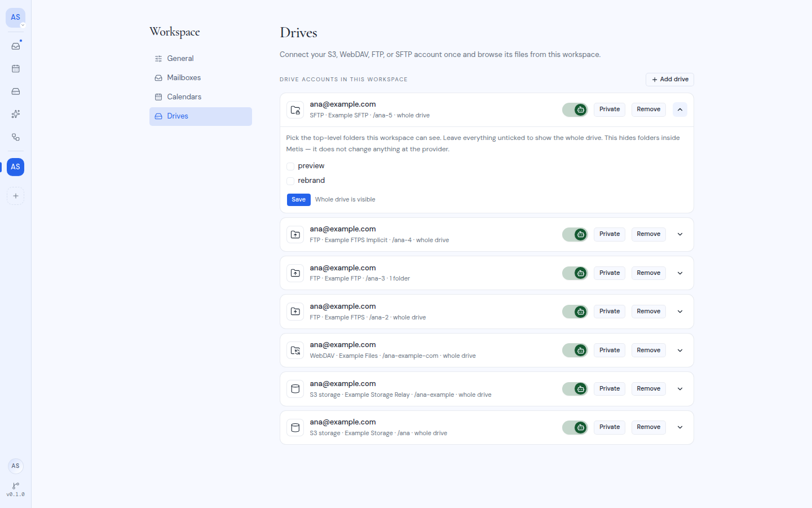Tick the rebrand folder checkbox
Viewport: 812px width, 508px height.
(x=290, y=181)
